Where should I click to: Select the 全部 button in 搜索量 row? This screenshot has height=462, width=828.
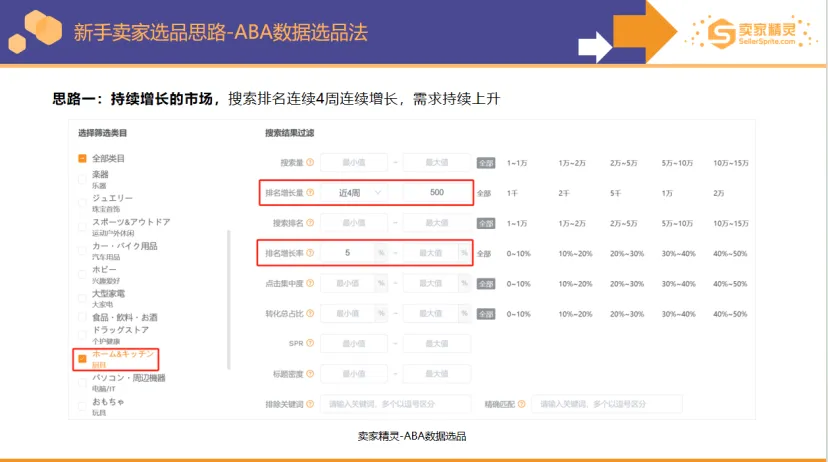[x=486, y=163]
